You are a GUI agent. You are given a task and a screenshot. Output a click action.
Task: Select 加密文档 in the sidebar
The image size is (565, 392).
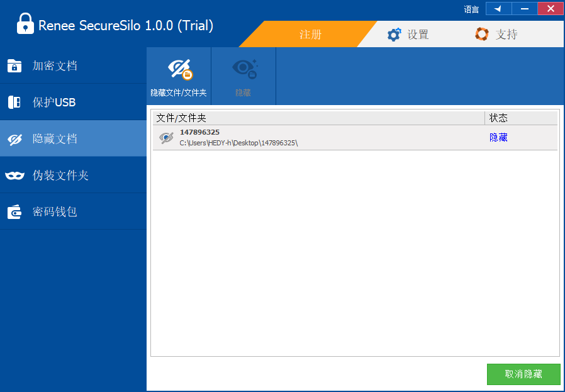73,65
